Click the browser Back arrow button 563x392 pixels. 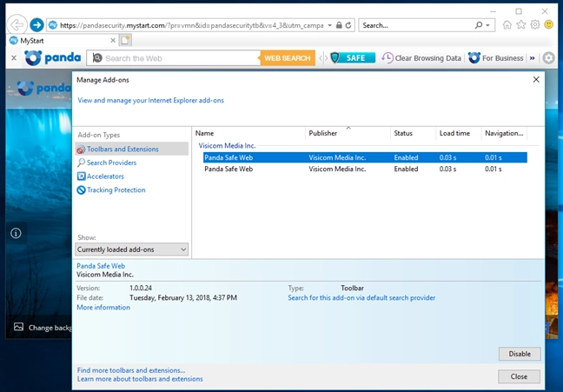coord(17,25)
